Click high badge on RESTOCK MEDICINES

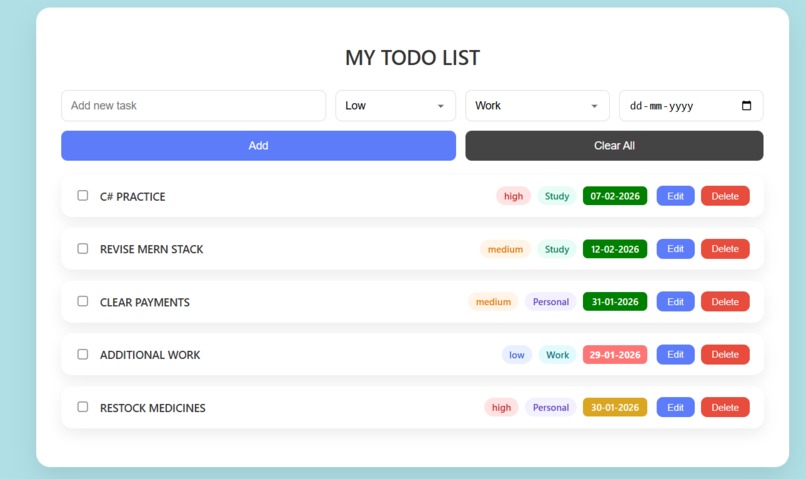tap(501, 408)
